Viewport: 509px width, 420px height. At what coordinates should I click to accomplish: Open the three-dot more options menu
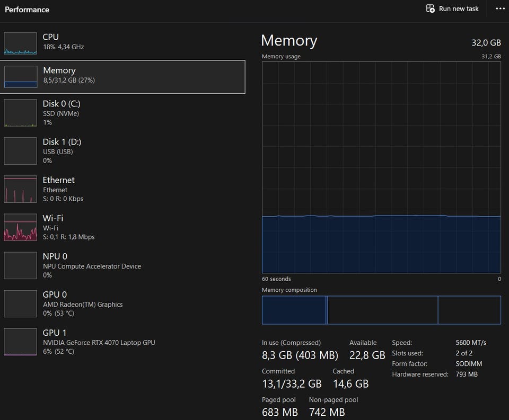click(x=500, y=9)
